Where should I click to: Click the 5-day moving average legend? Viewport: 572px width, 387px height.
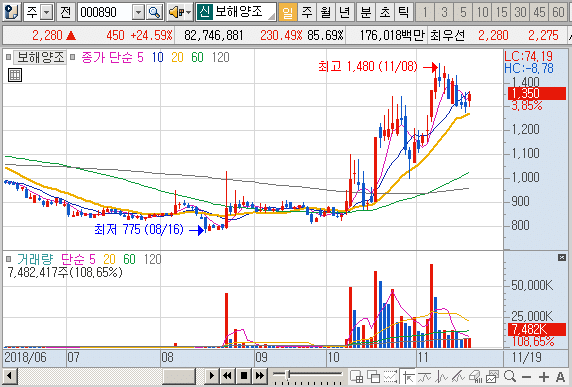point(140,57)
